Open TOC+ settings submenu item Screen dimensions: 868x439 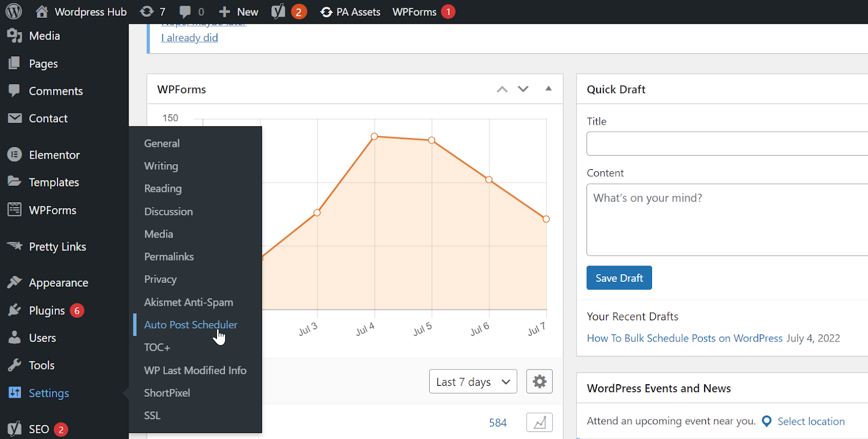click(157, 347)
